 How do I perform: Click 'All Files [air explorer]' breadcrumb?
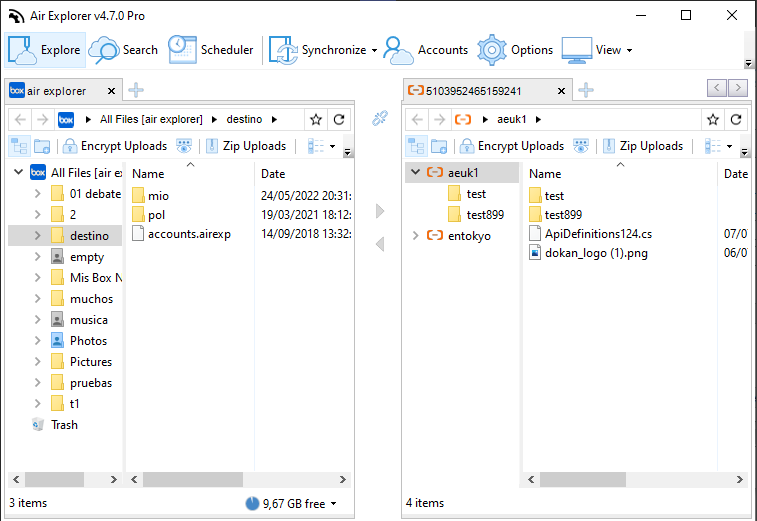pyautogui.click(x=151, y=119)
